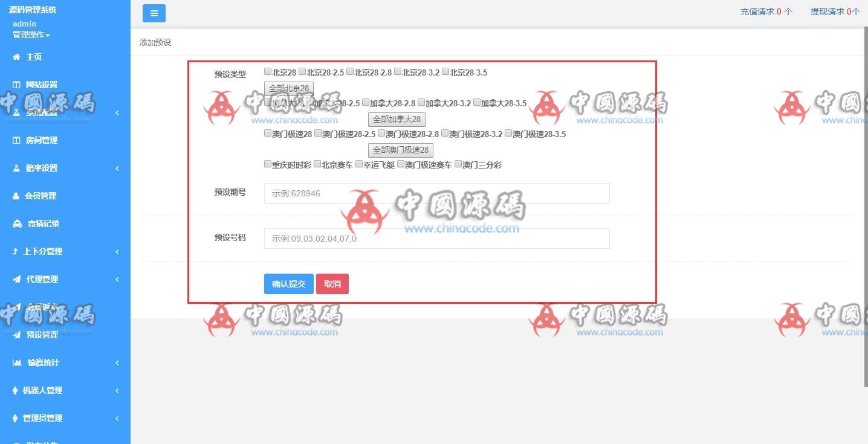Check the 北京赛车 checkbox

317,164
